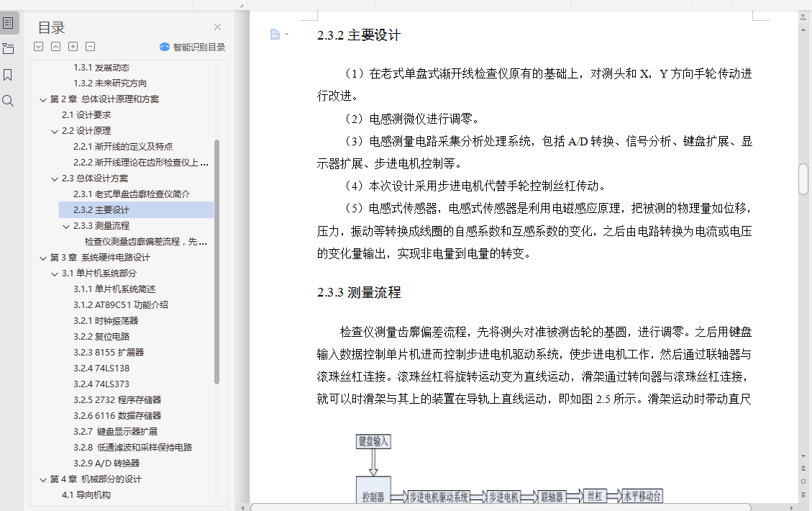
Task: Select 2.1 设计要求 in the outline
Action: (x=86, y=115)
